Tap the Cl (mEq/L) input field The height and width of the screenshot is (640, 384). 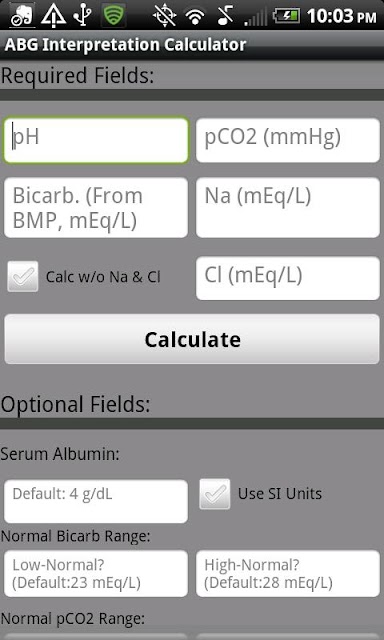(288, 278)
